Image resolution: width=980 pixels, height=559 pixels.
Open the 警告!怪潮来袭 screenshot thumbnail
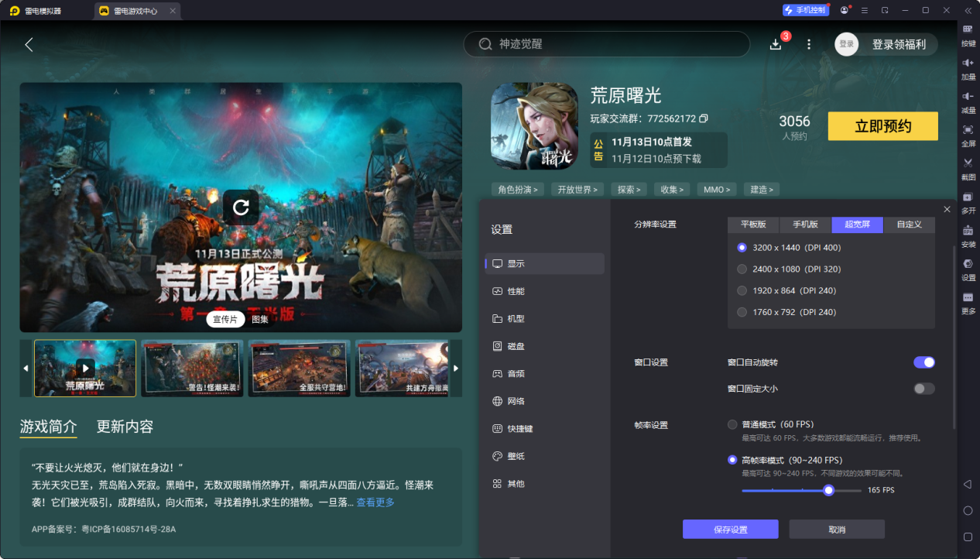[x=192, y=369]
